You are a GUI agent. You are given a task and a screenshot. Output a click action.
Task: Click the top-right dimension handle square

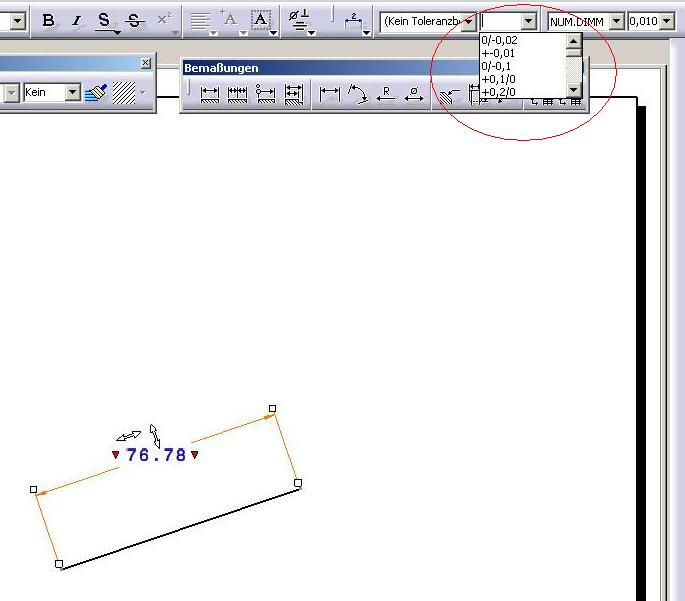(272, 408)
